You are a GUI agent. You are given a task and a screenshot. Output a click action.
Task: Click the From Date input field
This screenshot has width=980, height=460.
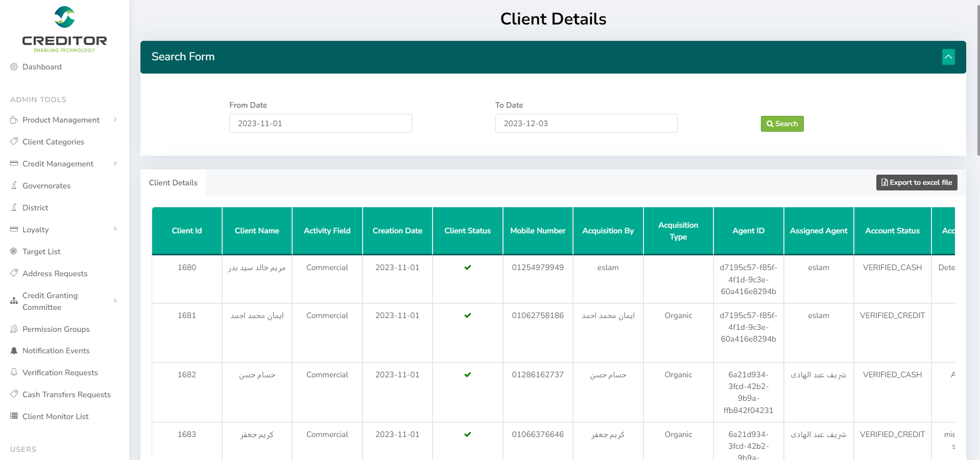(320, 124)
